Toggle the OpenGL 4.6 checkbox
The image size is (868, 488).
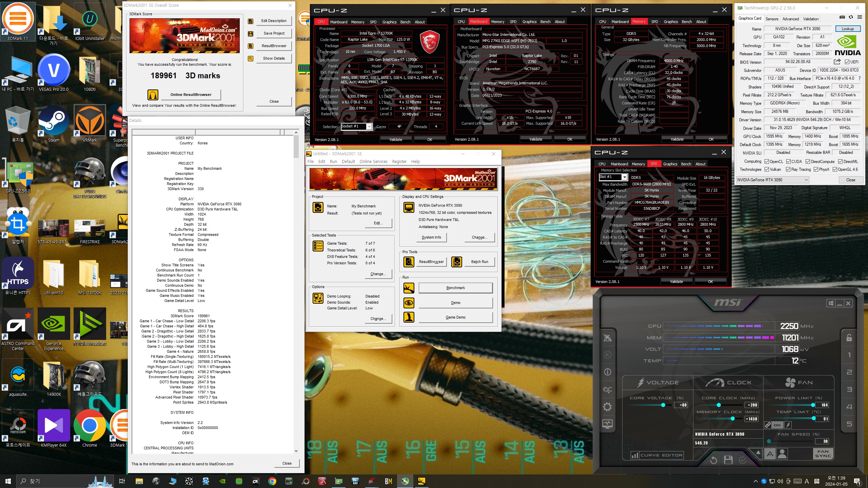835,169
